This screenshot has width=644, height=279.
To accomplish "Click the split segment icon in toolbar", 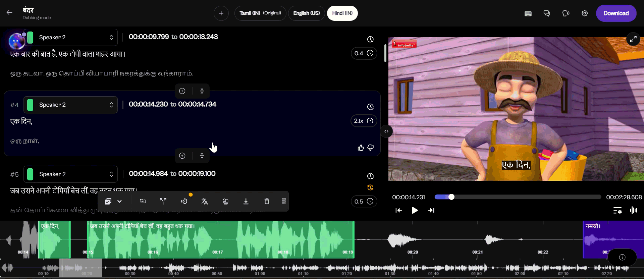I will pos(163,201).
